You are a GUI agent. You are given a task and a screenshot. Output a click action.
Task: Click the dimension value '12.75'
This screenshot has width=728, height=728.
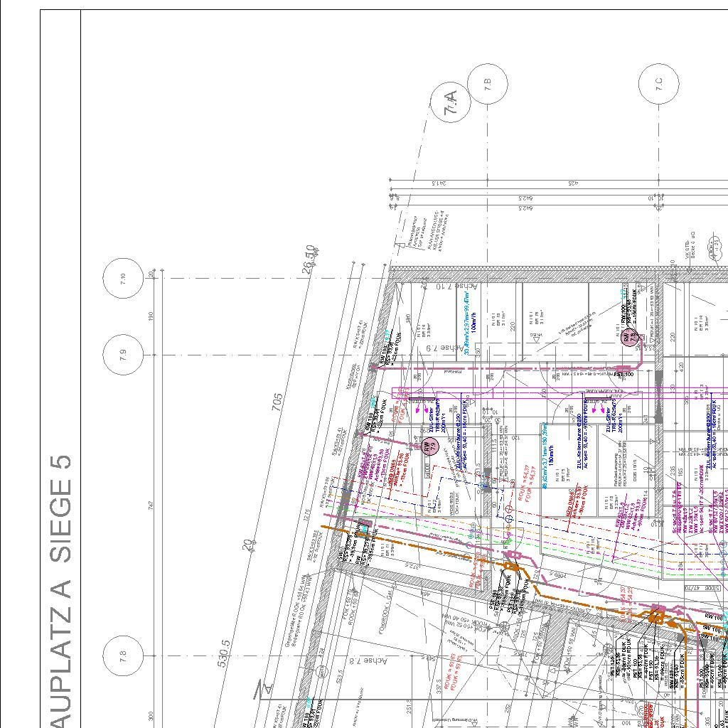pyautogui.click(x=307, y=516)
